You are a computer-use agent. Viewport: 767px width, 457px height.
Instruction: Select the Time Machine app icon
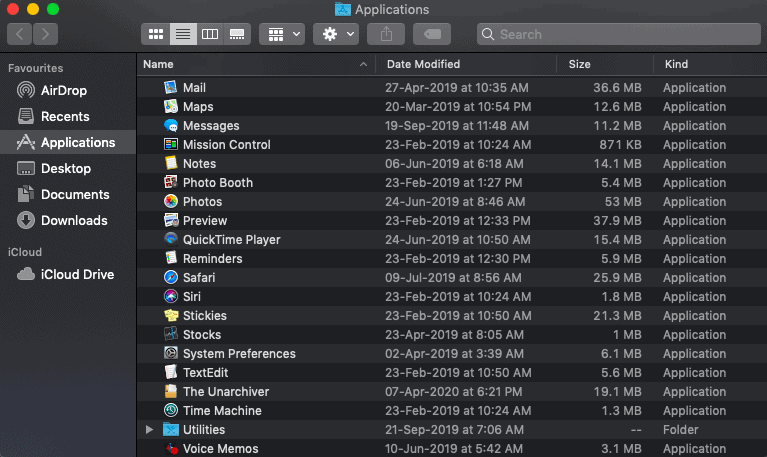point(171,411)
